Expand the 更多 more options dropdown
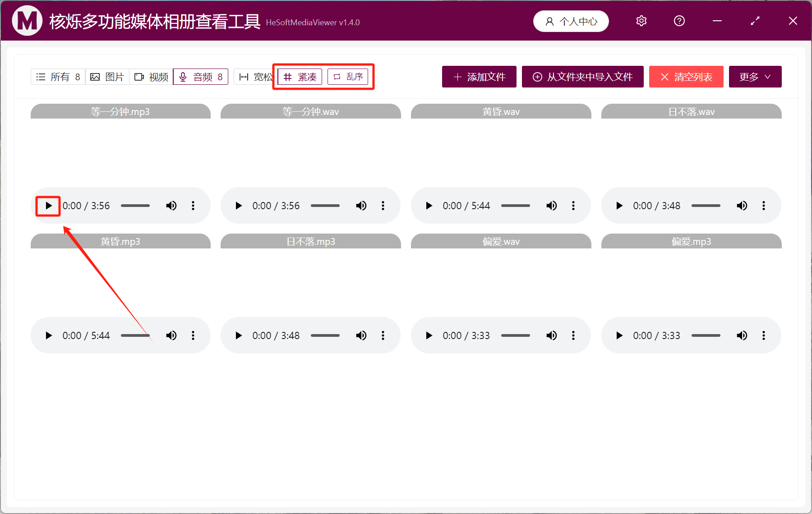 755,77
